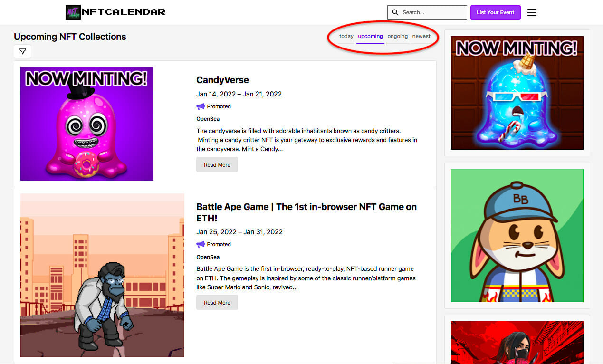The height and width of the screenshot is (364, 603).
Task: Click the pink CandyVerse critter thumbnail
Action: (87, 124)
